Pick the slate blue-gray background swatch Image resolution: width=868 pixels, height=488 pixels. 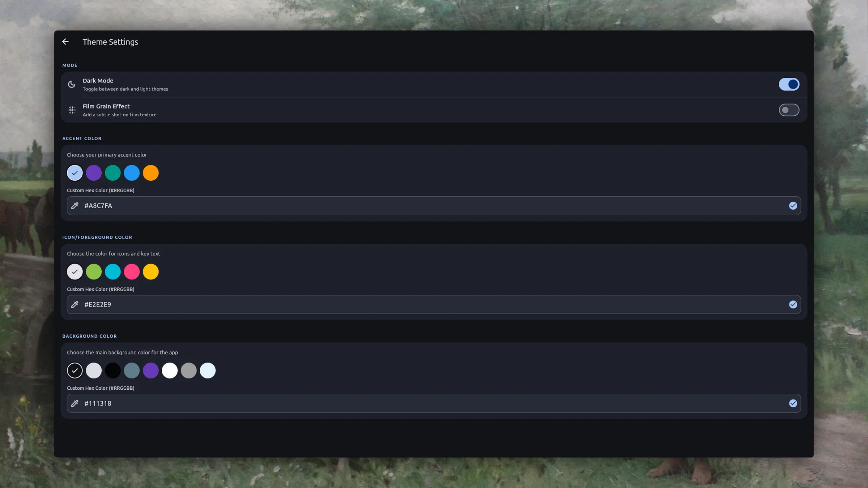coord(132,371)
